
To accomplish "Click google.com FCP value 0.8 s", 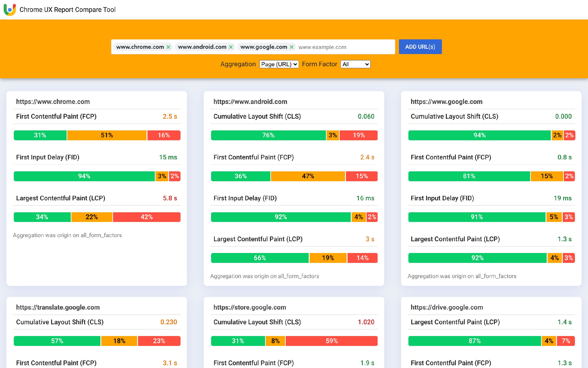I will click(x=564, y=158).
